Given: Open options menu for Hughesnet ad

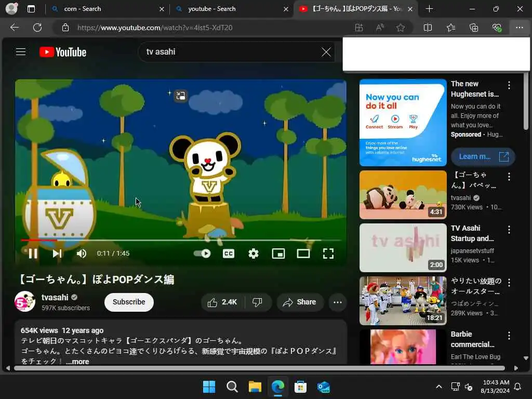Looking at the screenshot, I should 509,85.
